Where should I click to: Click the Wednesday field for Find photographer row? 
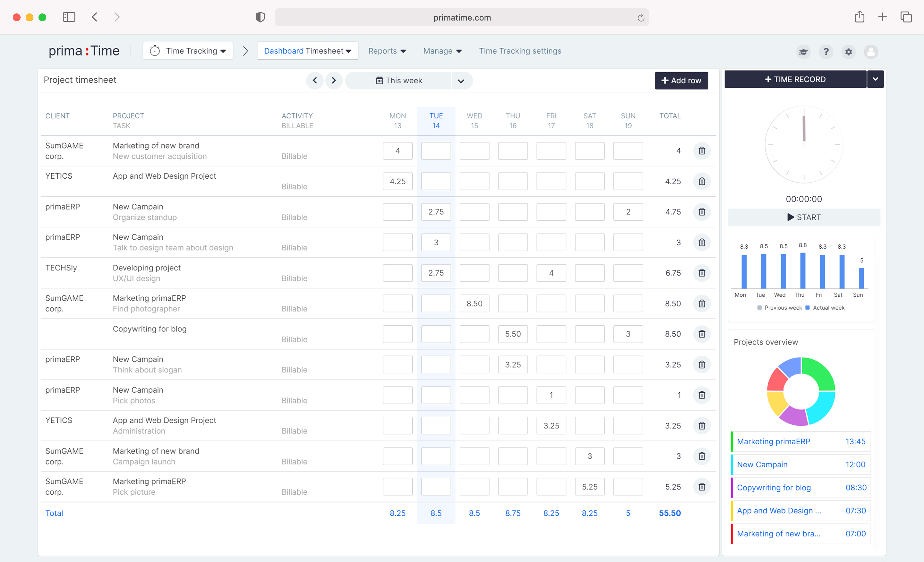click(475, 303)
